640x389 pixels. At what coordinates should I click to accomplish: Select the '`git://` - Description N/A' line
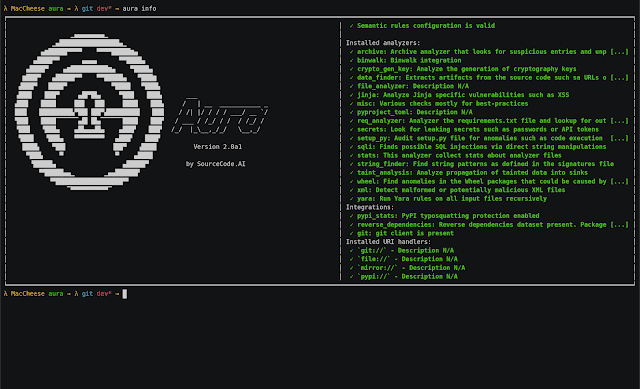[x=402, y=250]
